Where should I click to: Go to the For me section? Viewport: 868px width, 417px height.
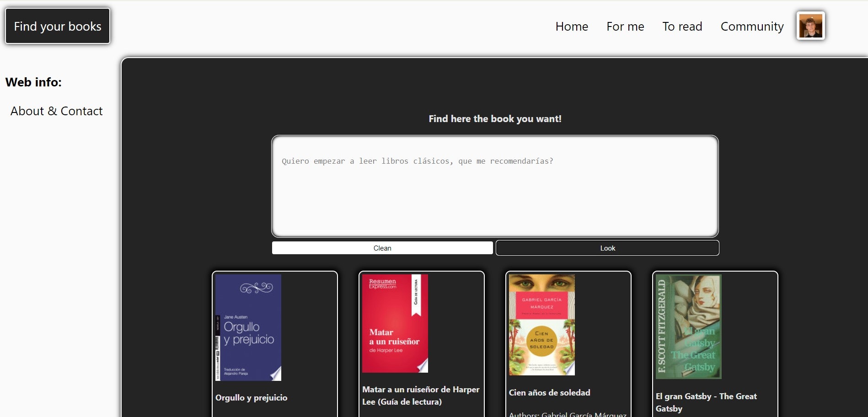click(625, 27)
